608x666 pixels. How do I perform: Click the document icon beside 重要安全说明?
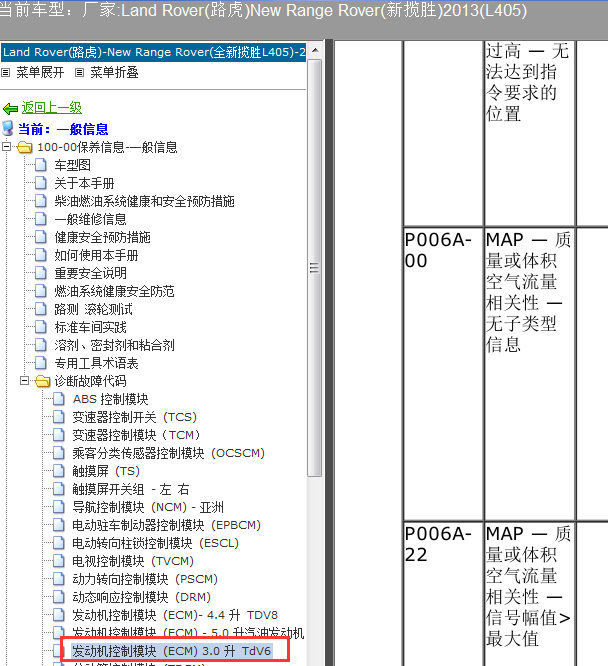40,273
